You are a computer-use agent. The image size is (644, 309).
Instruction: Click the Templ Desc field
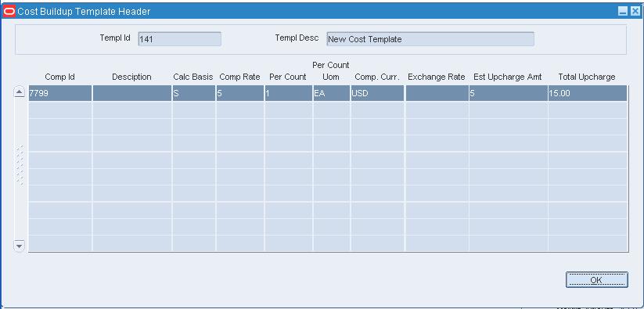pos(430,39)
